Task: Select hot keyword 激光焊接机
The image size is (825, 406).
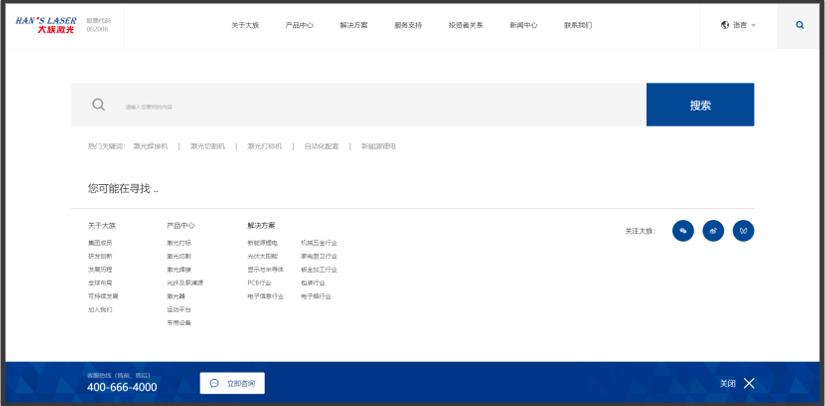Action: pos(150,146)
